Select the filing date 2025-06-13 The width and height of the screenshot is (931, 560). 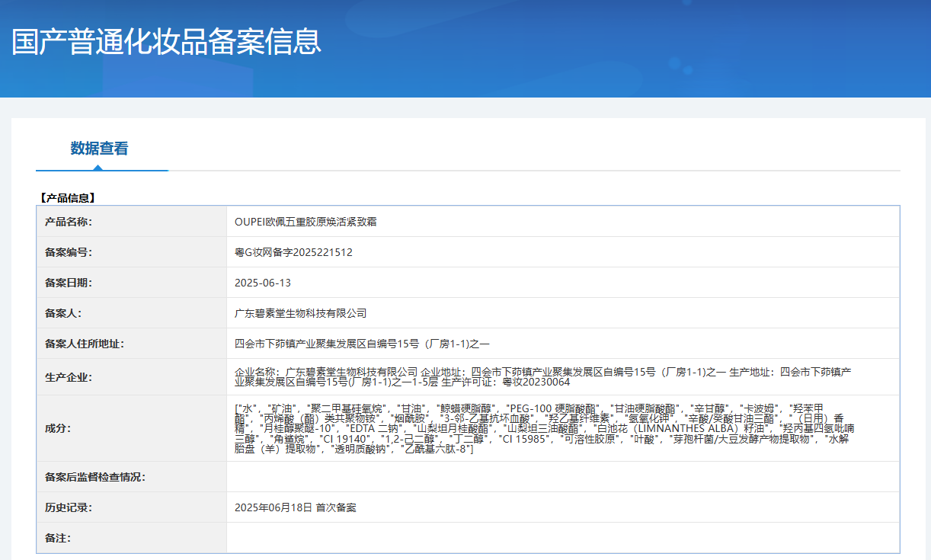(263, 283)
